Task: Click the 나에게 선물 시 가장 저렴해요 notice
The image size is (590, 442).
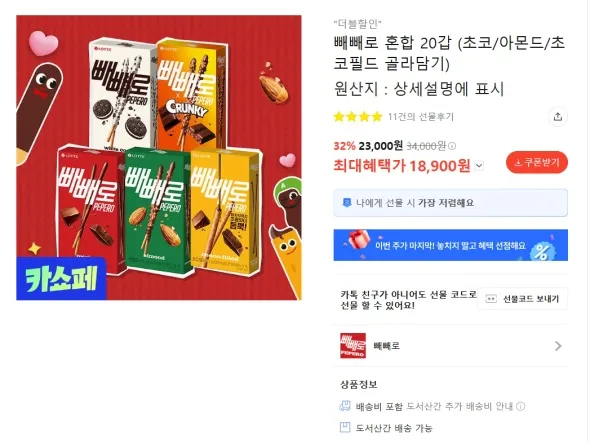Action: click(450, 203)
